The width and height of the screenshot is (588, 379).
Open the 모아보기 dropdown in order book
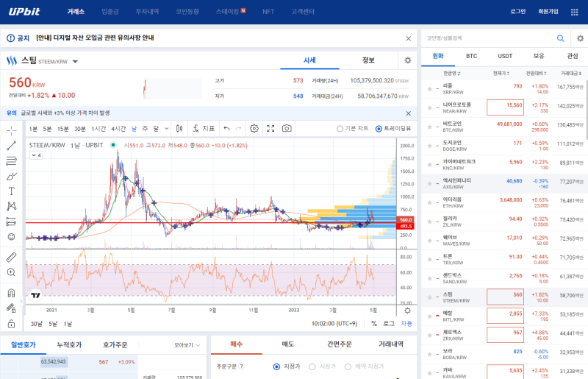(187, 345)
